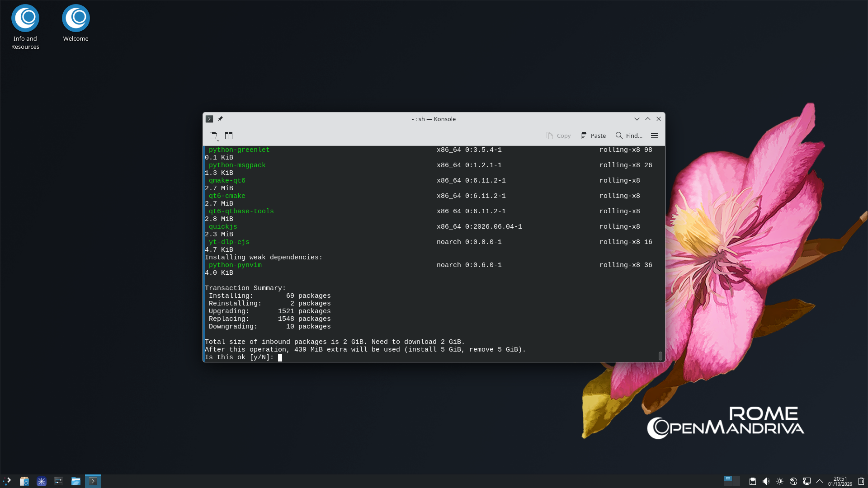
Task: Click the Konsole vertical scrollbar handle
Action: click(660, 356)
